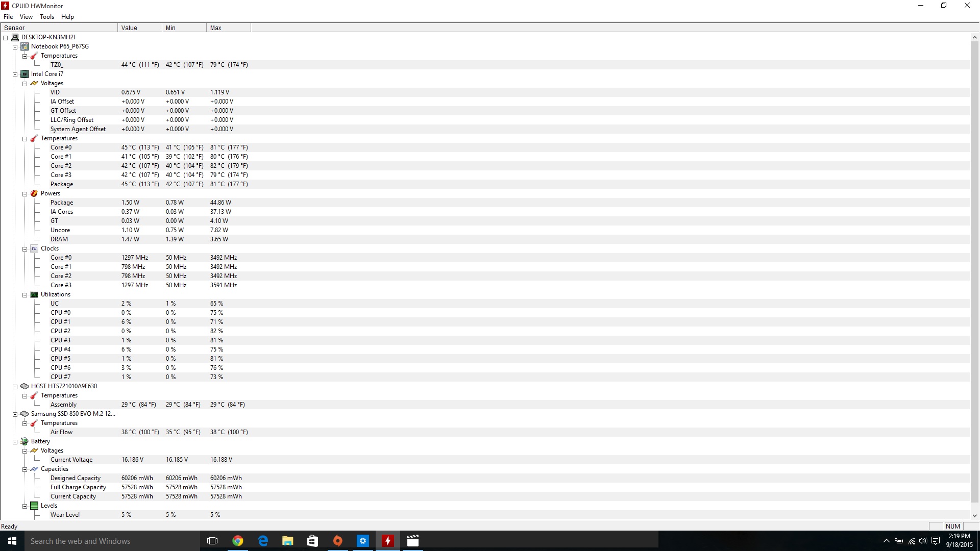Select the Full Charge Capacity row

485,487
